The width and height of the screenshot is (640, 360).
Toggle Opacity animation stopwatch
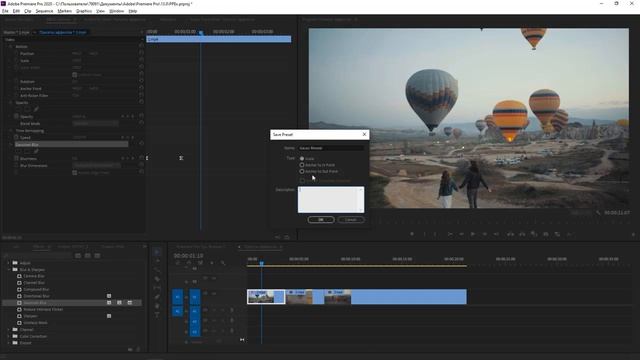pyautogui.click(x=16, y=116)
